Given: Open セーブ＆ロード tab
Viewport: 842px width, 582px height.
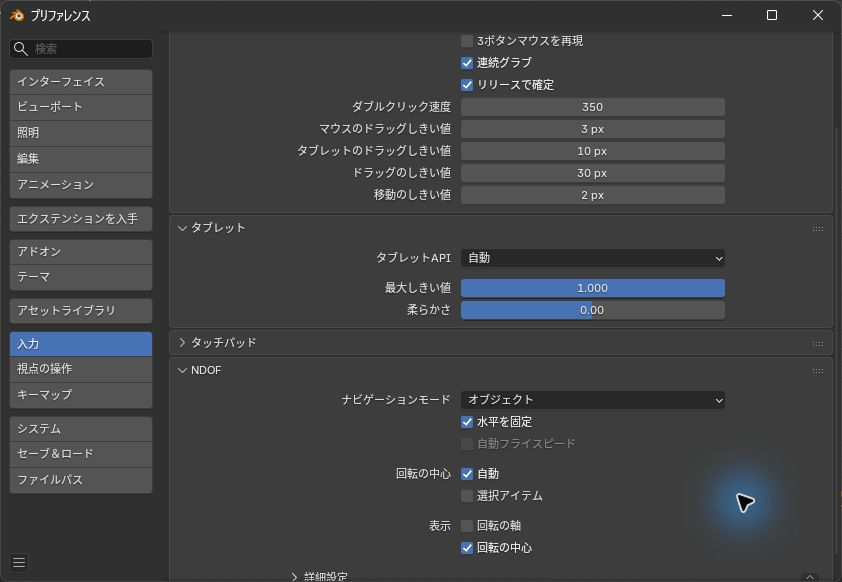Looking at the screenshot, I should (x=81, y=454).
